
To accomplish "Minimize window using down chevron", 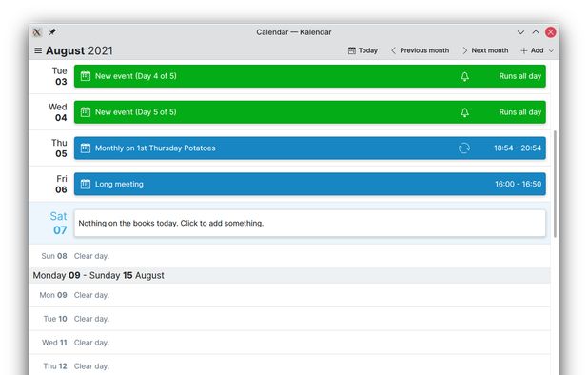I will click(520, 32).
